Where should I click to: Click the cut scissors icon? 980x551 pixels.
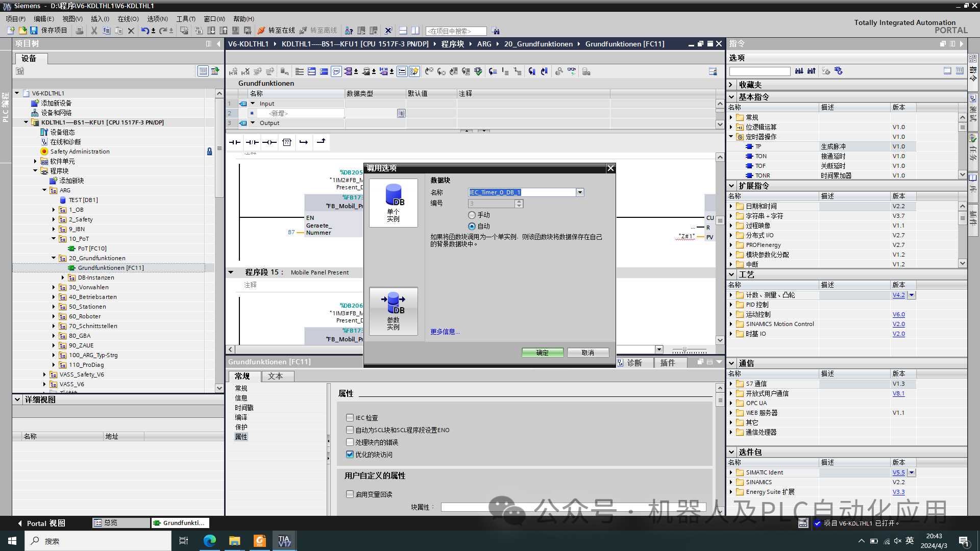[94, 31]
